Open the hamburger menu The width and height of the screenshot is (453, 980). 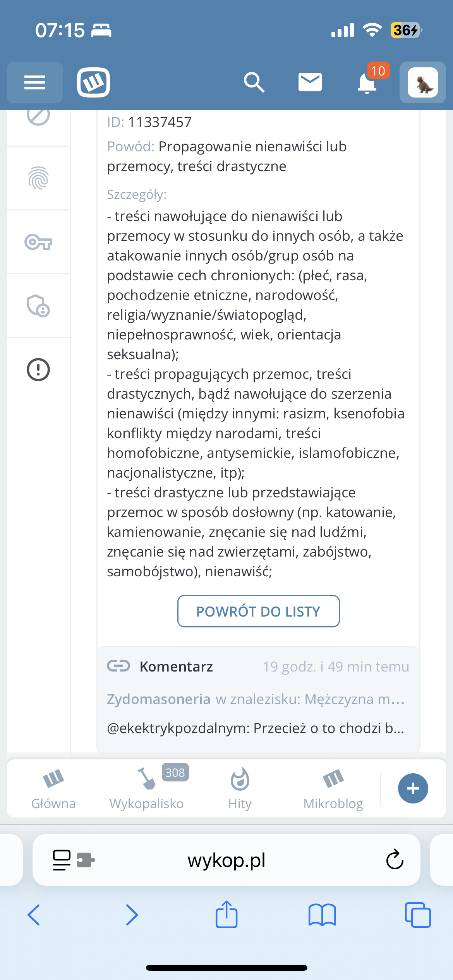pos(35,82)
